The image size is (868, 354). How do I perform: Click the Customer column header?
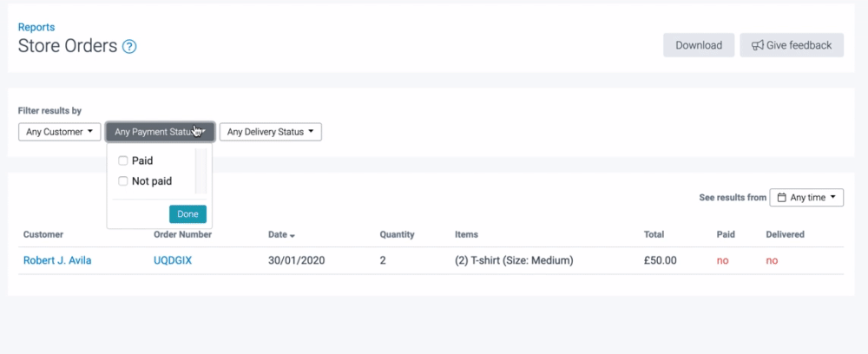click(43, 234)
